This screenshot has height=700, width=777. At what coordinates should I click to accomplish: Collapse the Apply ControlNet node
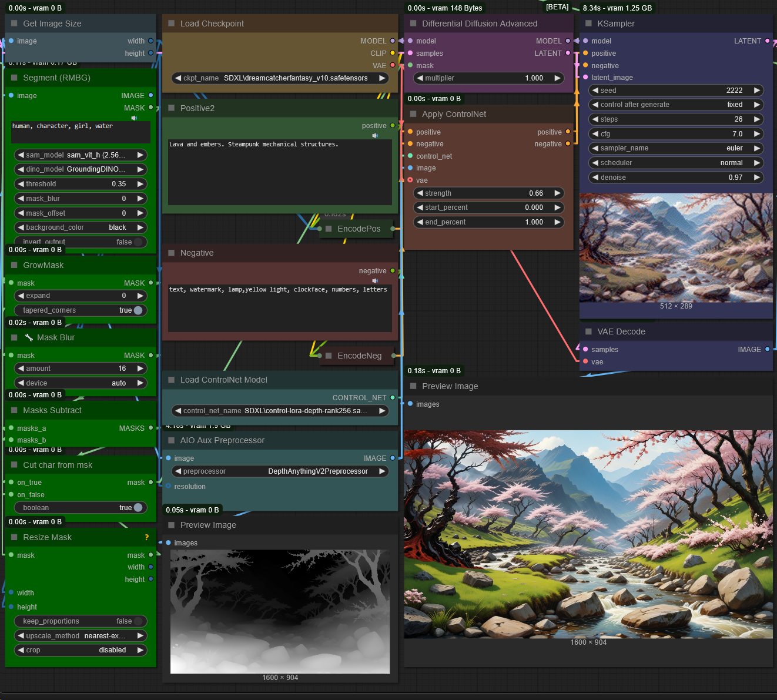pyautogui.click(x=413, y=114)
